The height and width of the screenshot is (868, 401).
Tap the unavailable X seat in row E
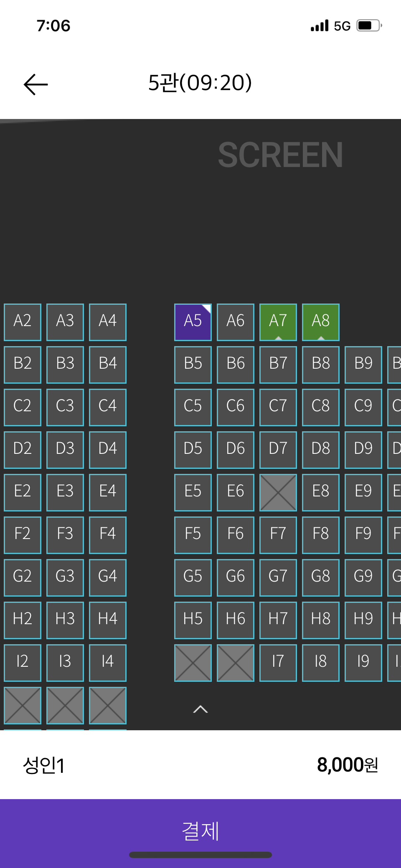pos(278,493)
